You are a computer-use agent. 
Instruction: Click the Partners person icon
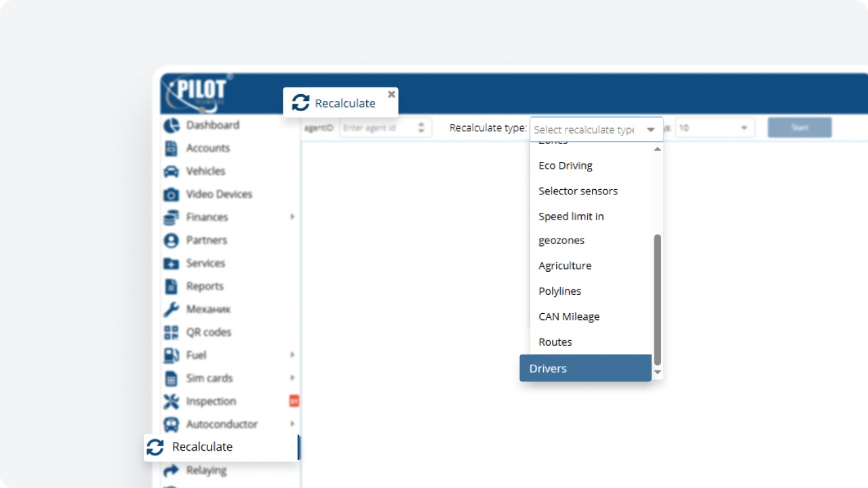[x=172, y=241]
